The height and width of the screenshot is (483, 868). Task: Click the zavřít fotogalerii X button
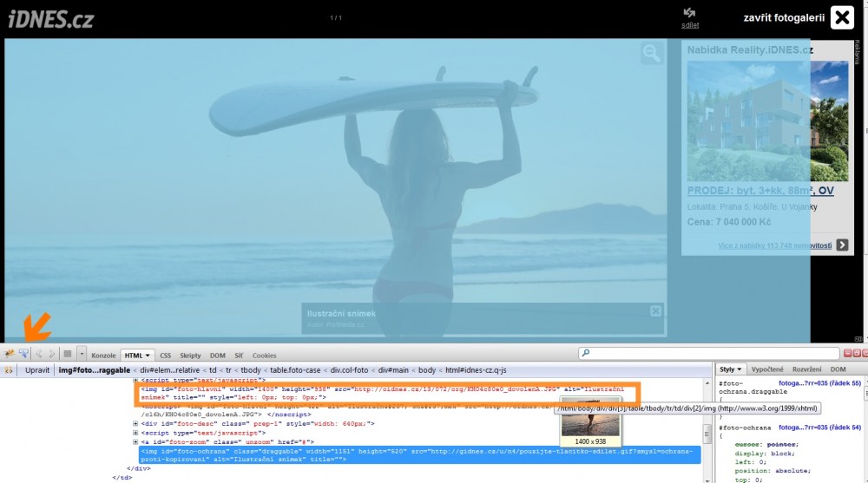(842, 17)
